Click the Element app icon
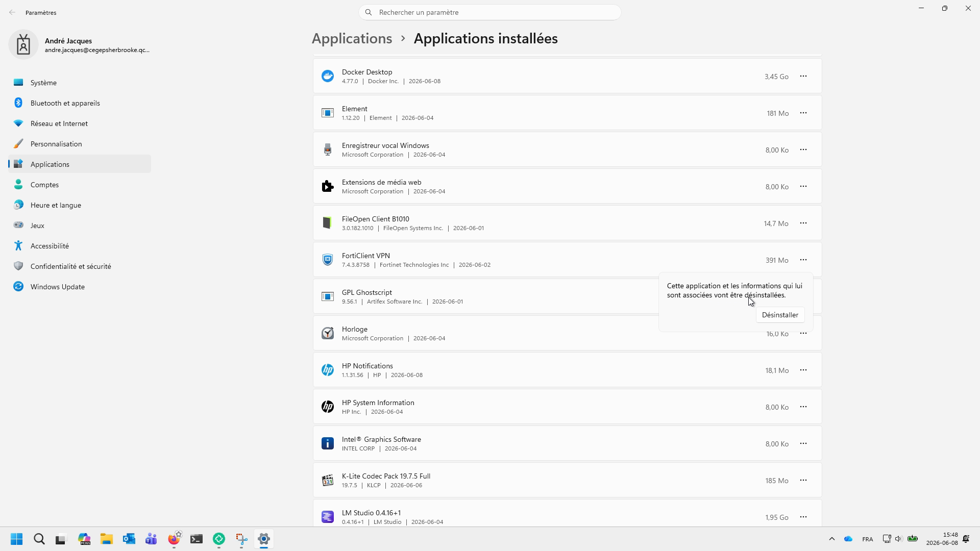 (328, 113)
